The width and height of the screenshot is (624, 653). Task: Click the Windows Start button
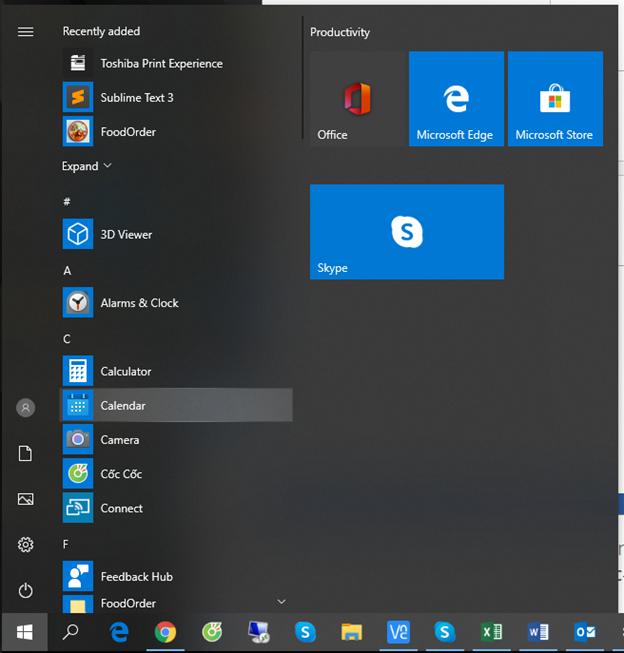pos(25,632)
